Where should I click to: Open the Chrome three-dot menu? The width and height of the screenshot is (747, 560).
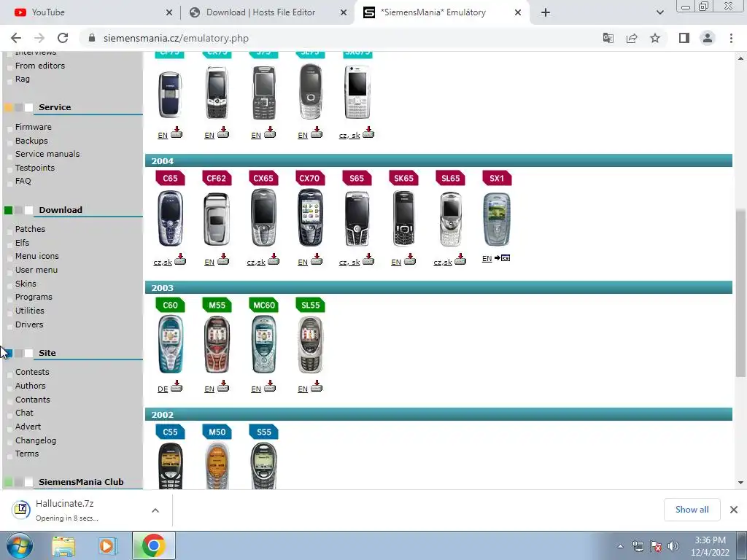point(731,38)
